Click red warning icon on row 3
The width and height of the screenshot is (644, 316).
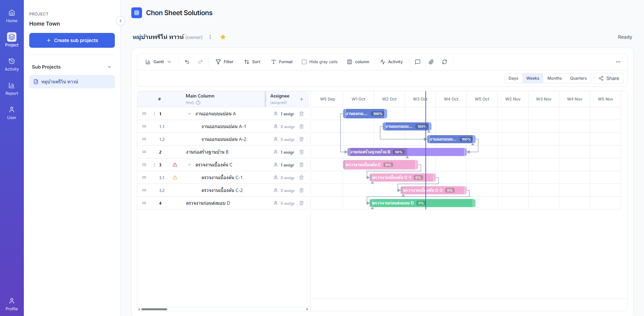click(175, 165)
